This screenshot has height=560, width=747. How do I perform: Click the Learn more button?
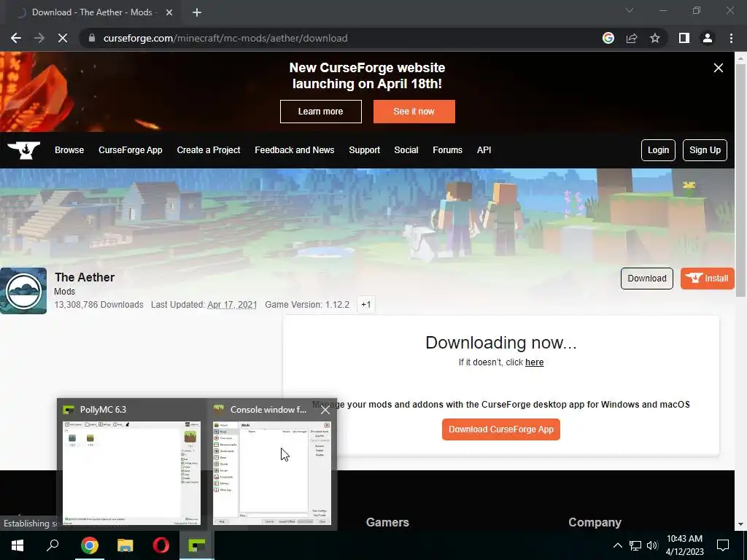click(x=321, y=112)
